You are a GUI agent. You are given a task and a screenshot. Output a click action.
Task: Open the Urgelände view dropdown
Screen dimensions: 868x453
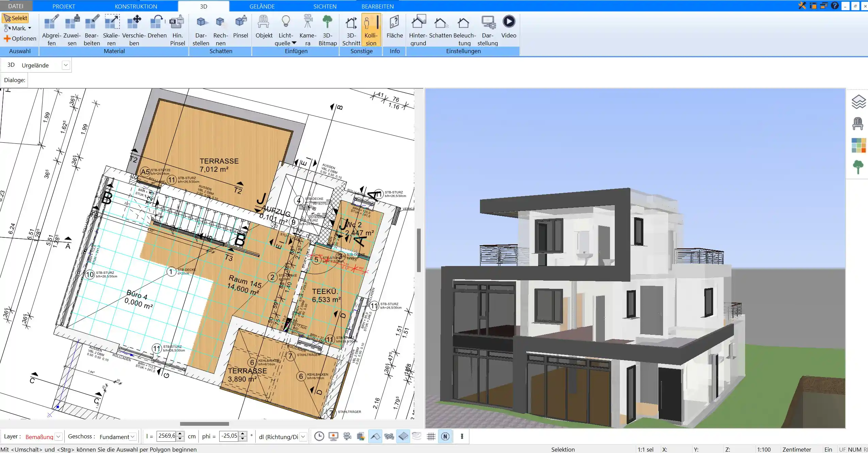66,65
